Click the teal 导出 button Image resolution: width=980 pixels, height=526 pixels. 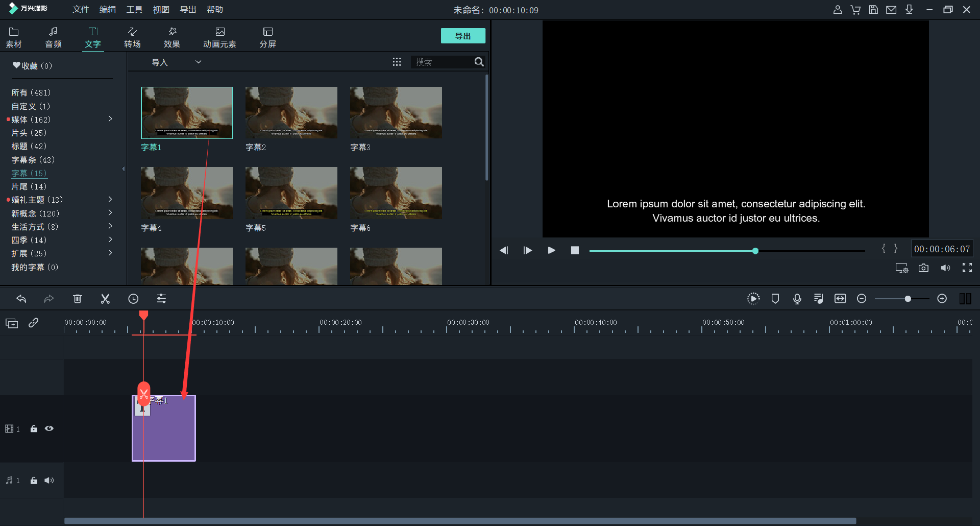[x=462, y=36]
